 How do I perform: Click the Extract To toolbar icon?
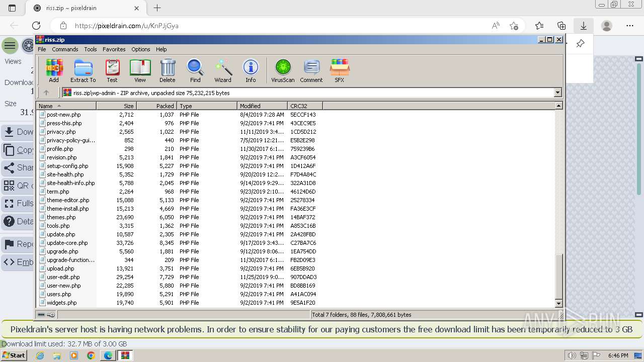coord(83,70)
